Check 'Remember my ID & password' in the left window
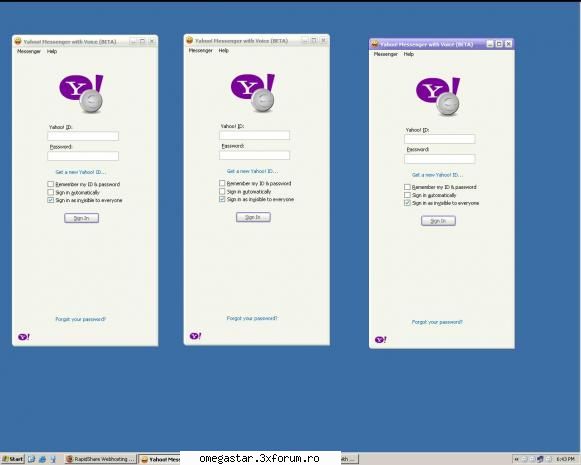Viewport: 581px width, 465px height. (51, 184)
